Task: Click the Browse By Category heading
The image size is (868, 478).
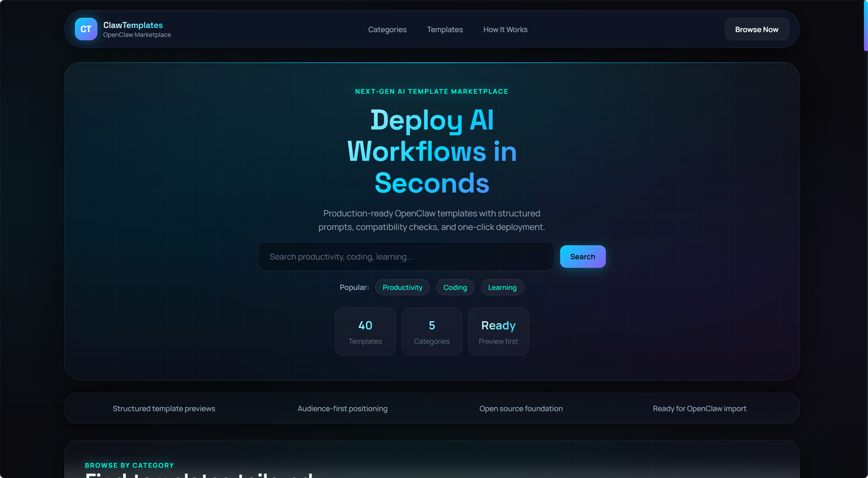Action: pyautogui.click(x=129, y=466)
